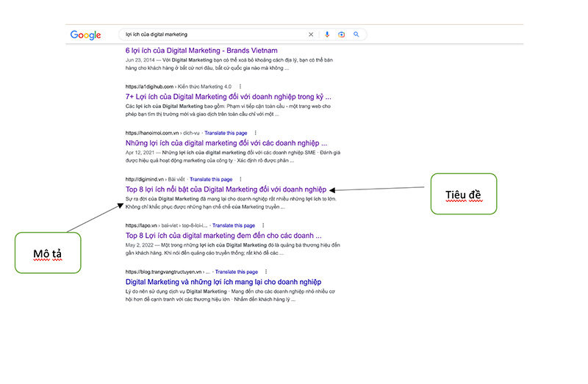Start voice search with the microphone icon

326,35
